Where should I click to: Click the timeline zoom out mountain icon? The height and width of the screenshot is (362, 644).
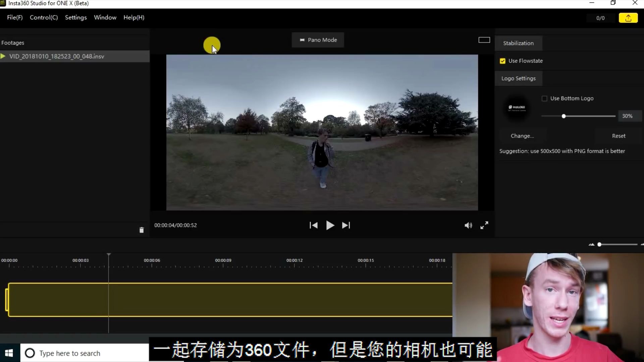point(591,244)
